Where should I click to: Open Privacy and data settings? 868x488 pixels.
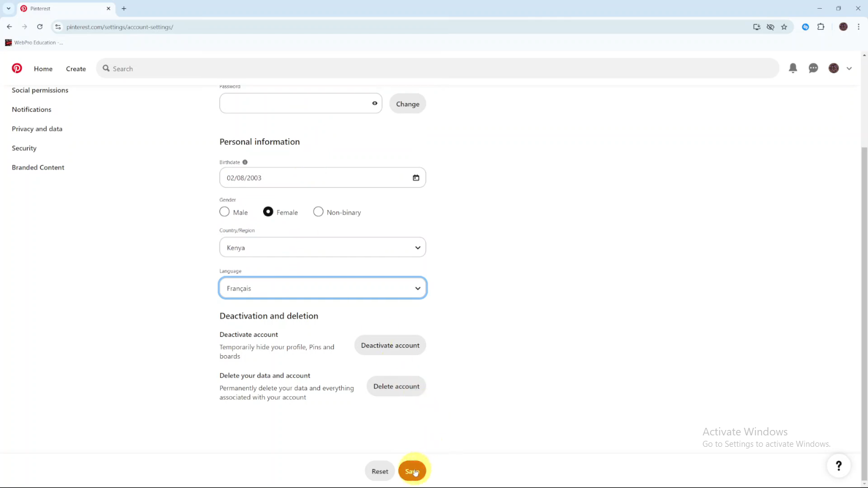(x=37, y=129)
